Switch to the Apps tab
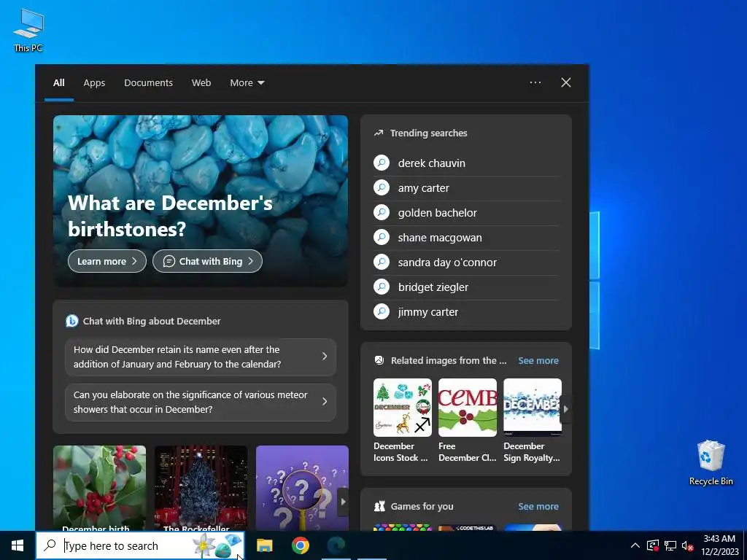Screen dimensions: 747x560 coord(94,83)
